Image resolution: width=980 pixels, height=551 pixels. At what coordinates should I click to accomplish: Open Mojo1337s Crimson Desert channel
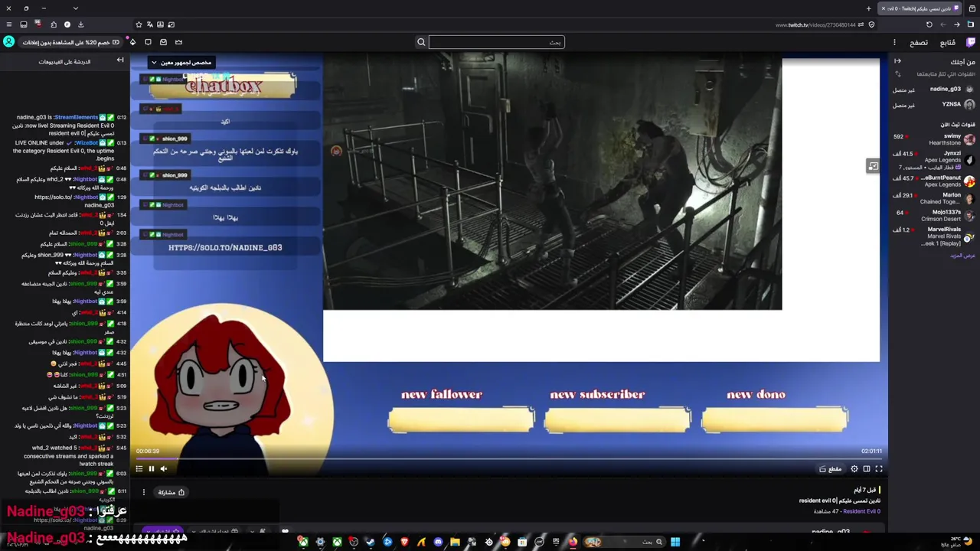pos(934,215)
